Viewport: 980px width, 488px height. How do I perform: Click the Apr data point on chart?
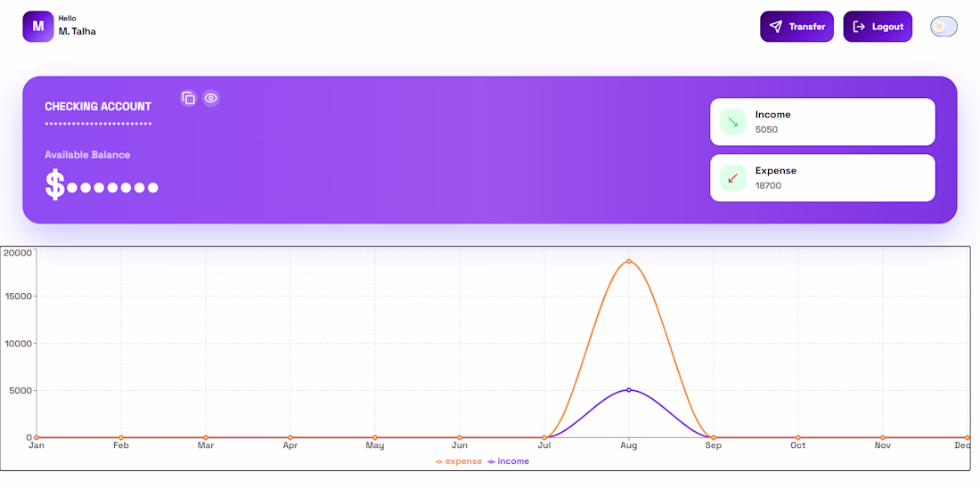point(290,437)
